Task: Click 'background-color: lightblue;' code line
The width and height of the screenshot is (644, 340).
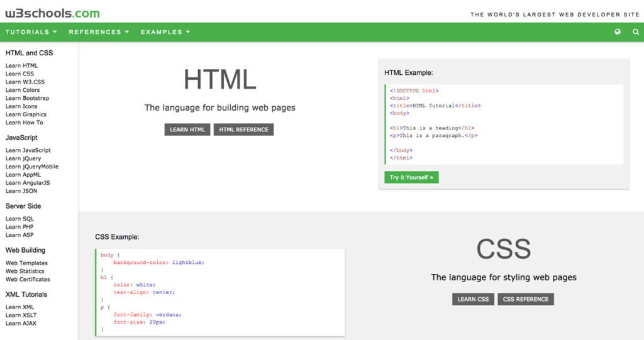Action: click(x=159, y=263)
